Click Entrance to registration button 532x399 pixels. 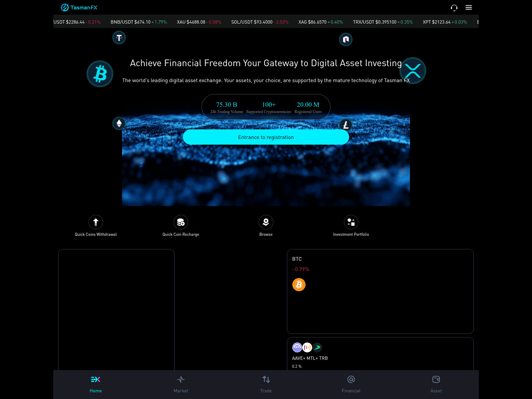coord(266,137)
